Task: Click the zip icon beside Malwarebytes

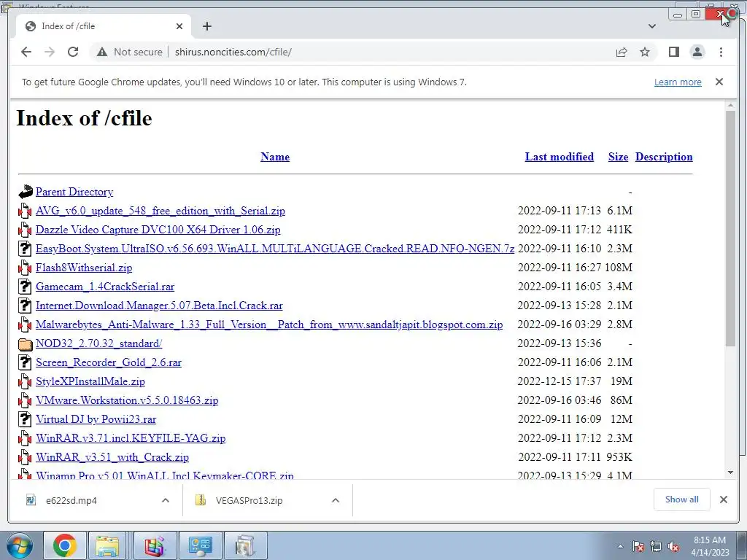Action: [25, 324]
